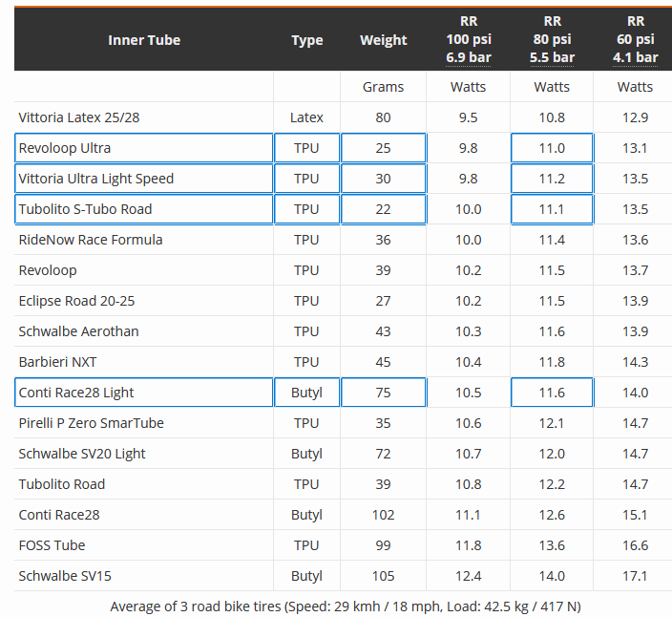Select the Schwalbe Aerothan tube name

(78, 331)
